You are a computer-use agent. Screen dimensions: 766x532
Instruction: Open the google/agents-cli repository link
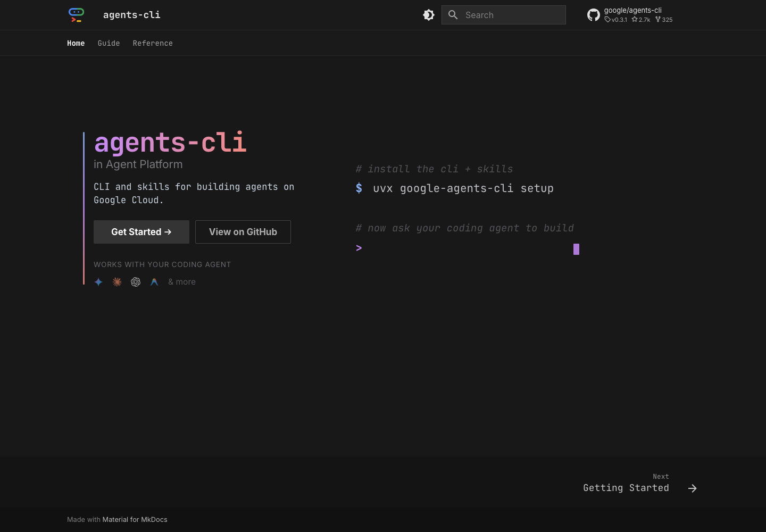click(x=633, y=10)
